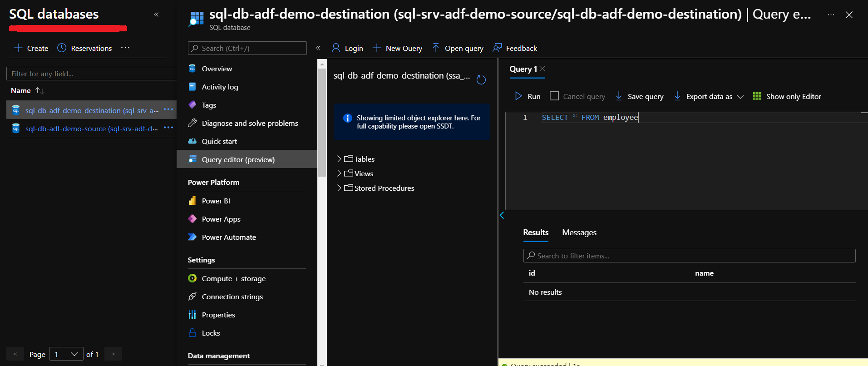Switch to the Results tab

[536, 232]
